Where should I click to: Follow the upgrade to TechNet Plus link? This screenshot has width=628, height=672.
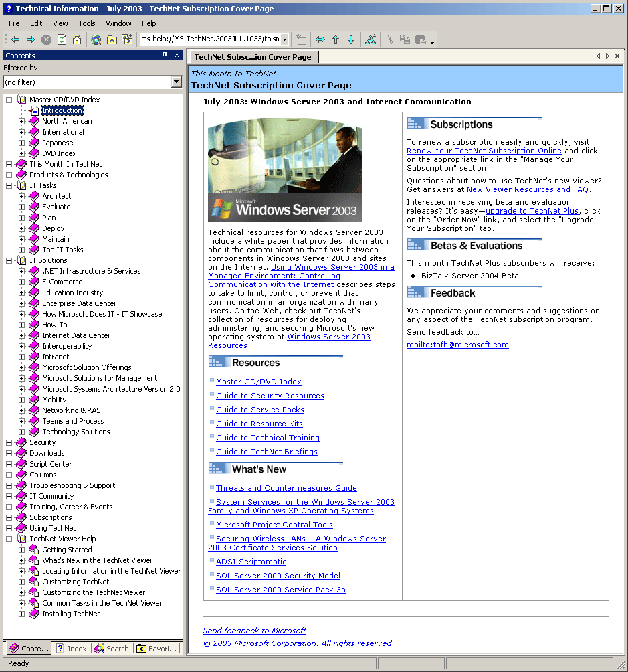pos(532,211)
